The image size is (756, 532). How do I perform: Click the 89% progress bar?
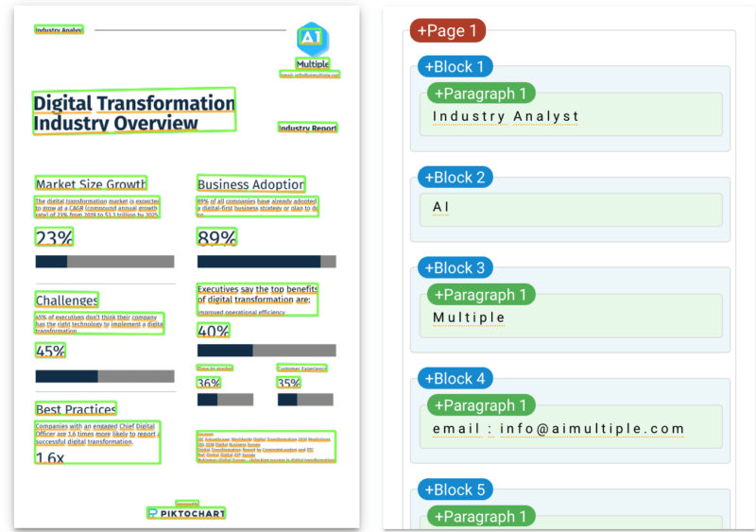click(x=266, y=262)
